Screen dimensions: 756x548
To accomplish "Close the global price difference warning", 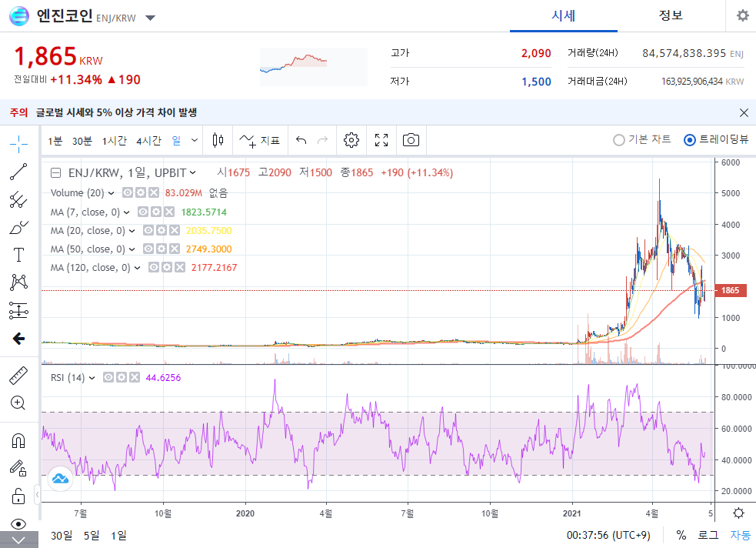I will 744,113.
